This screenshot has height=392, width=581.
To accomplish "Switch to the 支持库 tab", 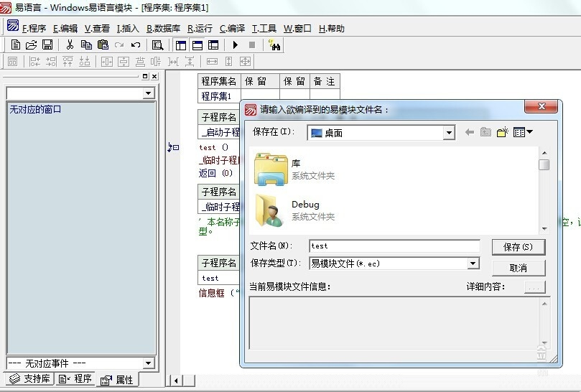I will click(29, 378).
